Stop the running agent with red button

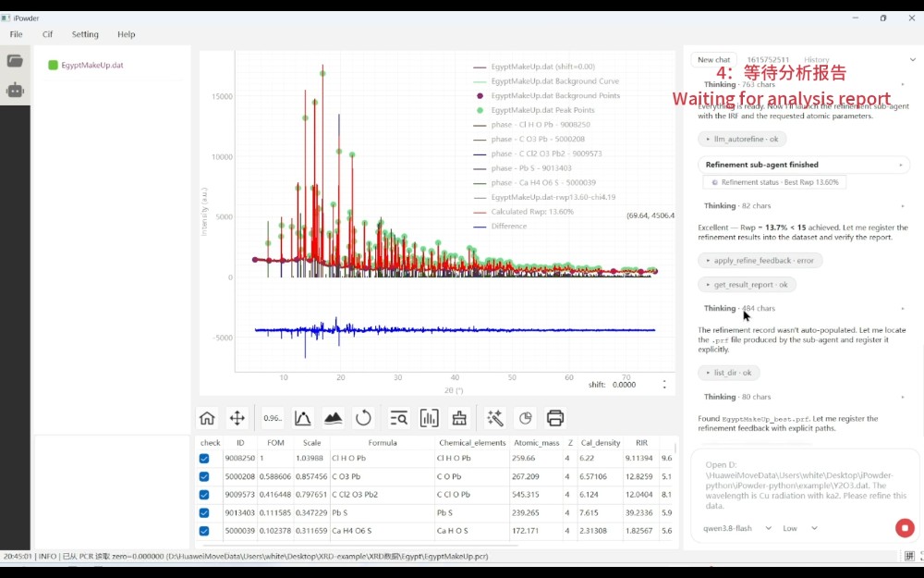[x=905, y=528]
